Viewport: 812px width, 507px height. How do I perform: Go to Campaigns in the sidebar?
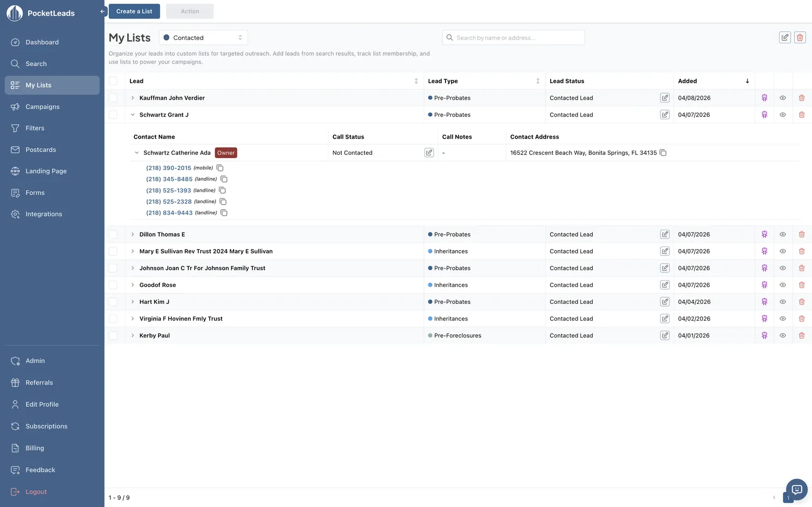43,107
